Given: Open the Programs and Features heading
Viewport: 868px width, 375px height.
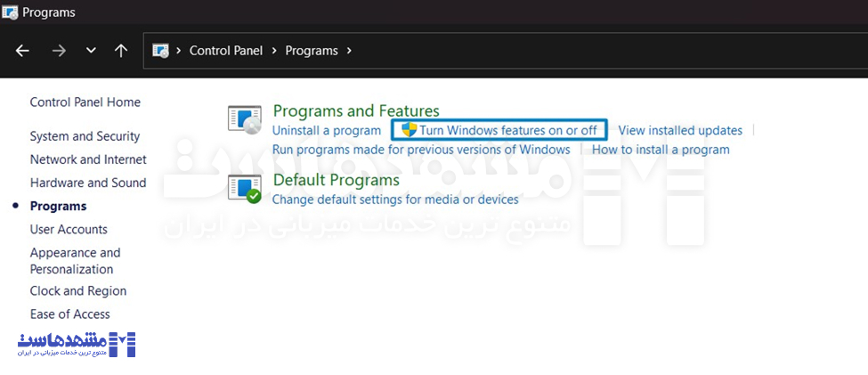Looking at the screenshot, I should [x=356, y=110].
